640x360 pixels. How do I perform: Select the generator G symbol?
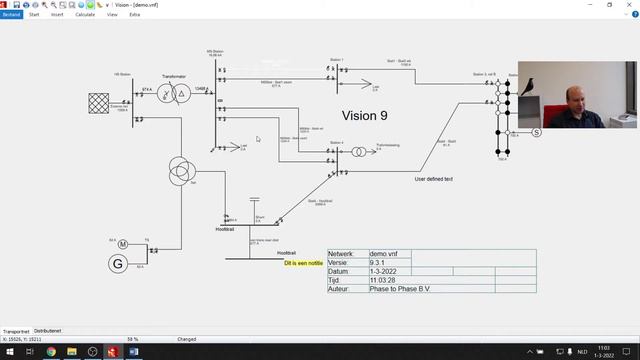[x=118, y=264]
